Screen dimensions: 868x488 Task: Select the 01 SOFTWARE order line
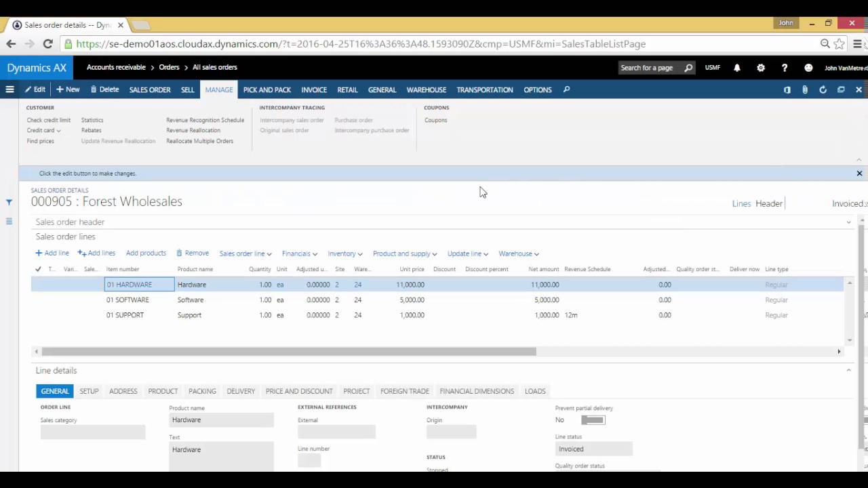click(x=127, y=300)
